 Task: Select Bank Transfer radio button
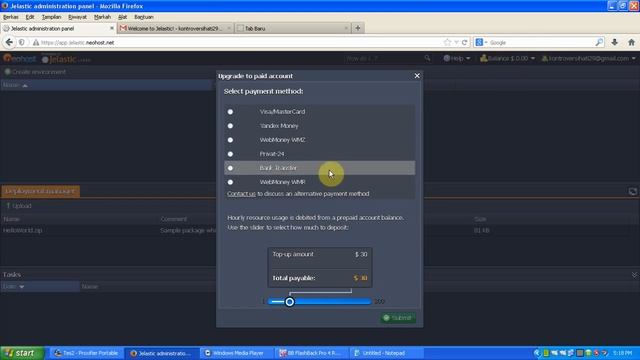(230, 168)
